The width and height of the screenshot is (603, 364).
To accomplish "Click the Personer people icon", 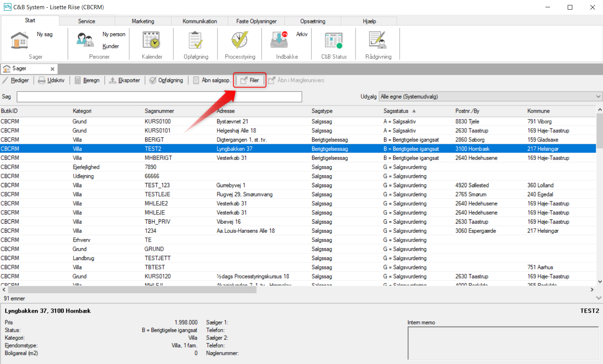I will pos(85,40).
